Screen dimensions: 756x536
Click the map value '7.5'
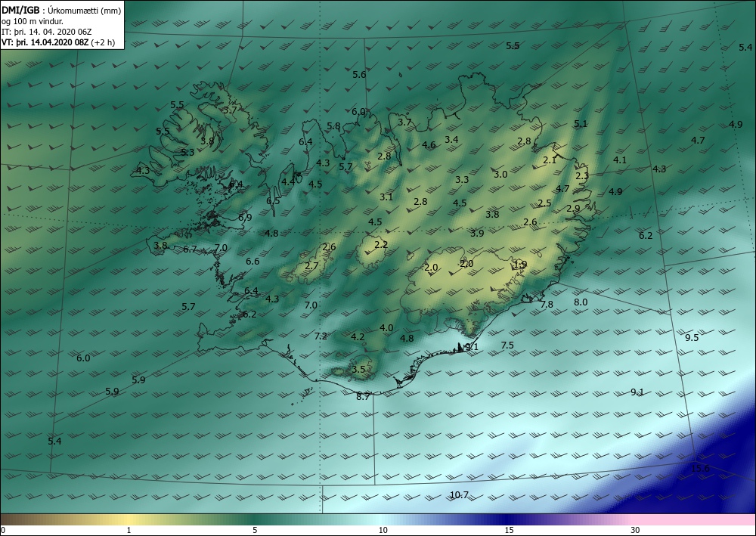pos(507,345)
